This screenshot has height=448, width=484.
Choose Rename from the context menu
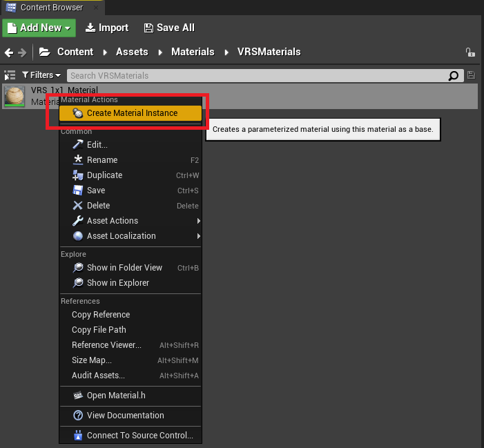(130, 160)
